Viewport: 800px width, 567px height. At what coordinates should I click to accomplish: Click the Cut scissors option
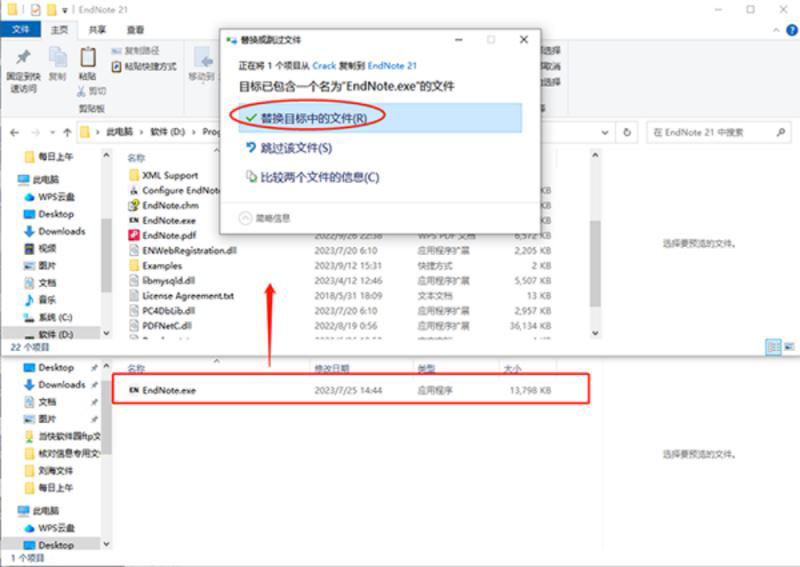pos(91,91)
